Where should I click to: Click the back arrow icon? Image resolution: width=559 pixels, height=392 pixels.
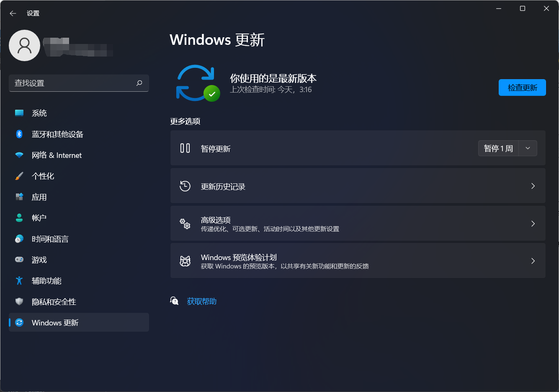[x=13, y=13]
